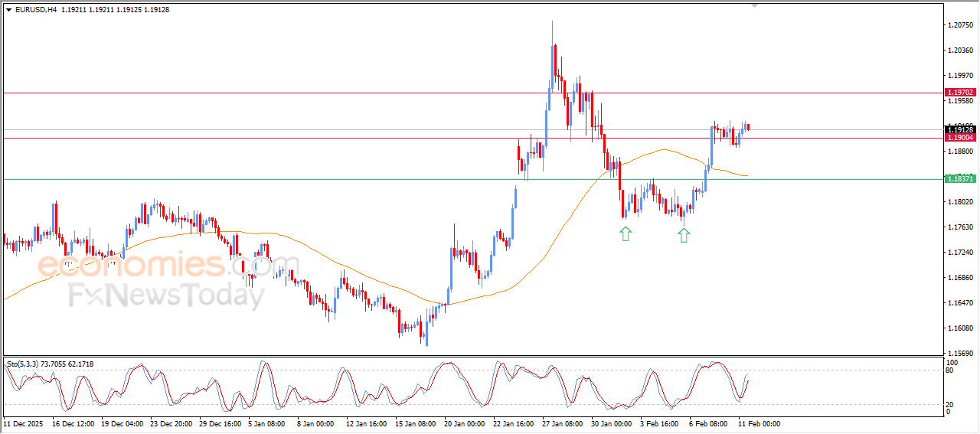Click the 27 Jan 08:00 time label
Screen dimensions: 980x434
[x=563, y=423]
